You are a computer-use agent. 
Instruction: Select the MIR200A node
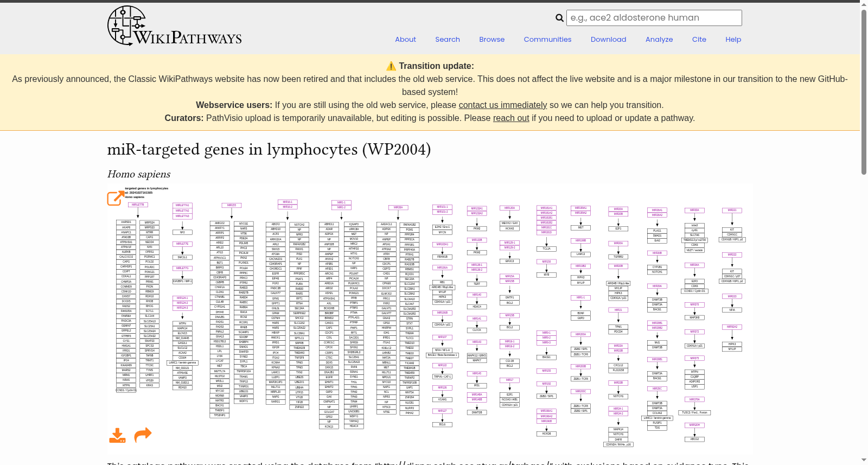coord(580,335)
